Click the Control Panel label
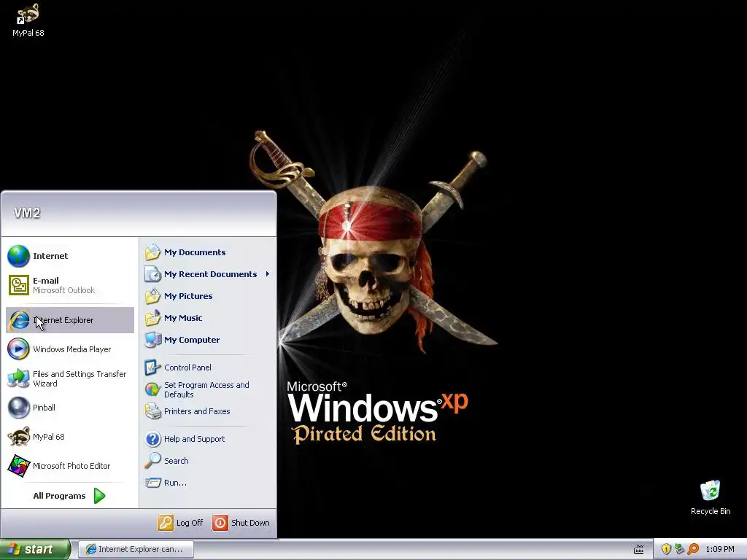This screenshot has width=747, height=560. click(187, 367)
